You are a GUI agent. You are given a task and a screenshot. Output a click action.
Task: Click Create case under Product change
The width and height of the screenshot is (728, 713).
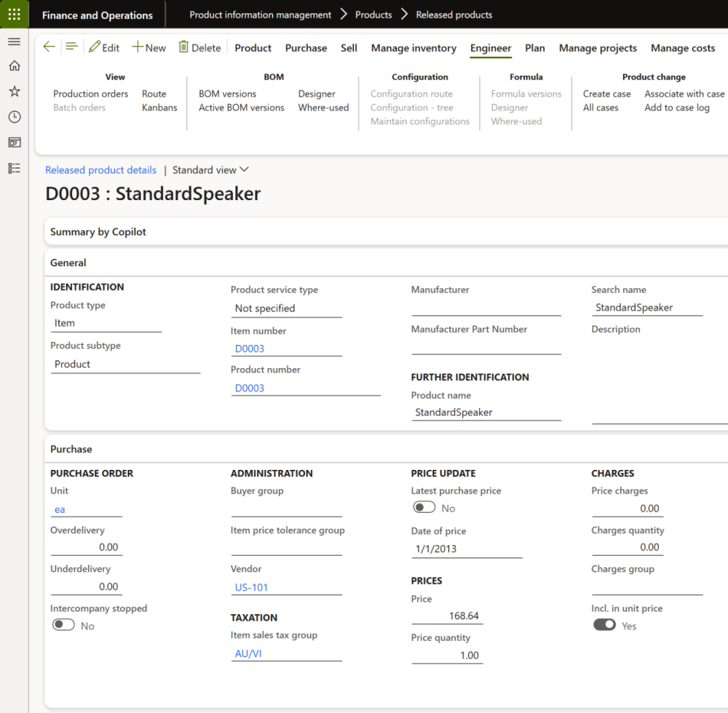point(607,94)
